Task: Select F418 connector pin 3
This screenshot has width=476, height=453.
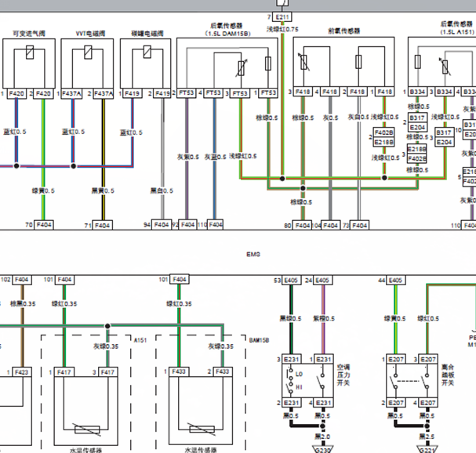Action: pyautogui.click(x=303, y=92)
